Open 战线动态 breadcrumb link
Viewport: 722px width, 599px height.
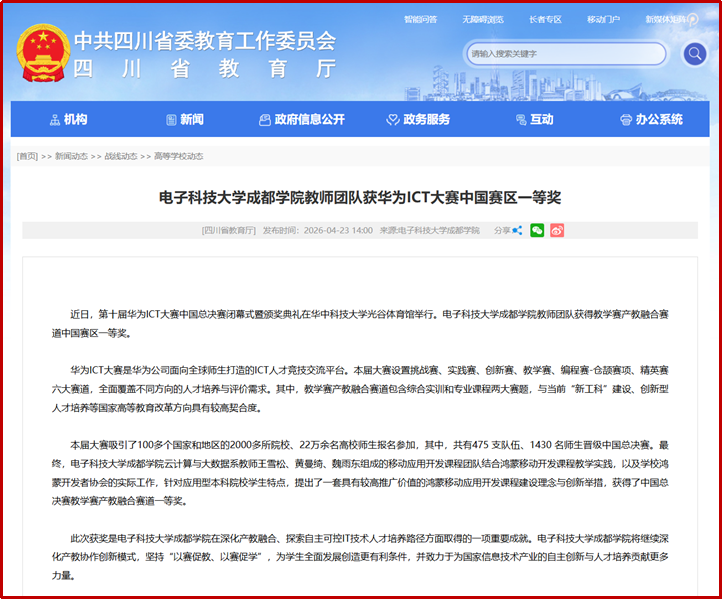[121, 156]
